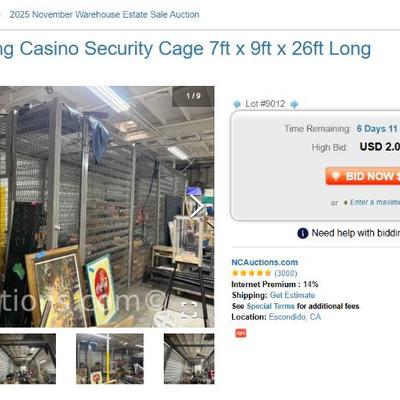This screenshot has width=400, height=400.
Task: Click the Get Estimate shipping link
Action: click(x=292, y=295)
